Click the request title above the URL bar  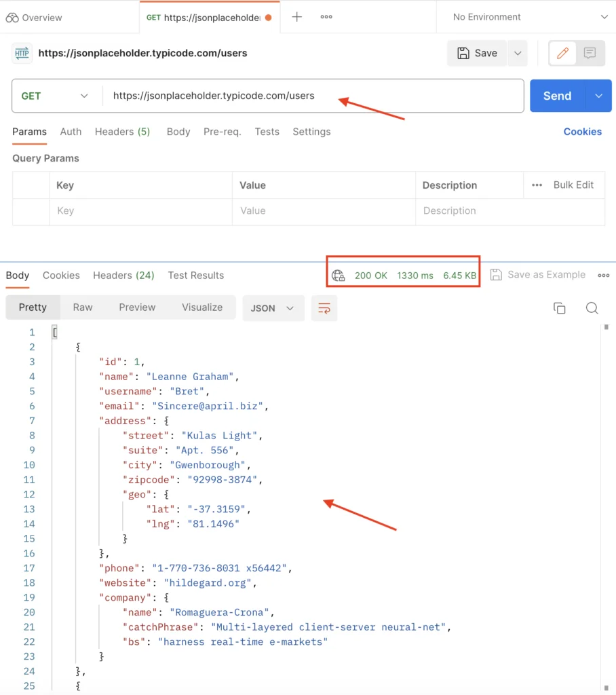pos(142,53)
